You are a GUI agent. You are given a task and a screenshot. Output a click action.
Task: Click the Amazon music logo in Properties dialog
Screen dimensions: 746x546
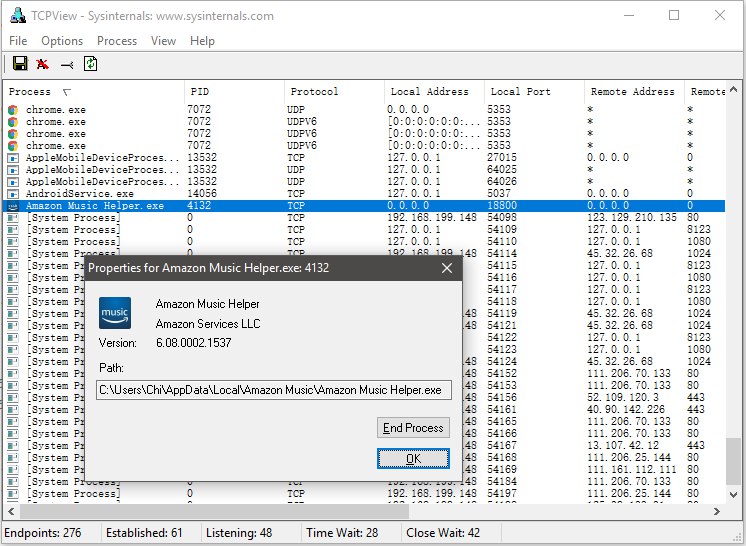(115, 313)
